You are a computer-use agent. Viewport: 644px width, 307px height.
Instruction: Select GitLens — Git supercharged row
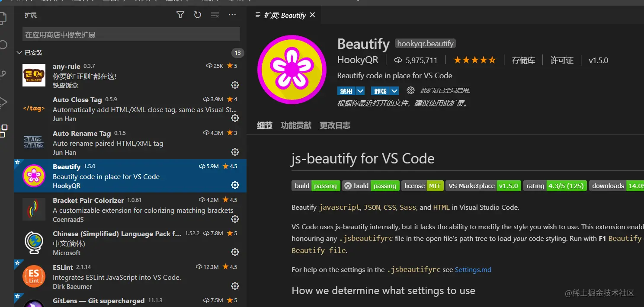pos(130,300)
